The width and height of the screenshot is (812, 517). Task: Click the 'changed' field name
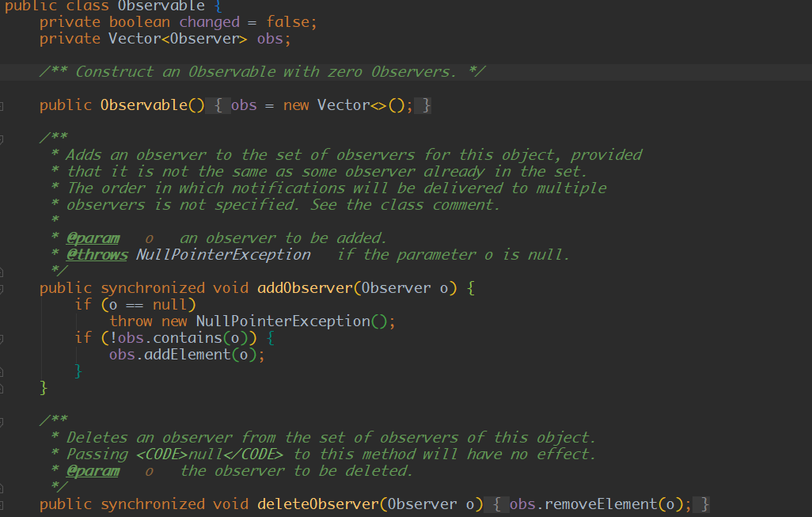[209, 22]
